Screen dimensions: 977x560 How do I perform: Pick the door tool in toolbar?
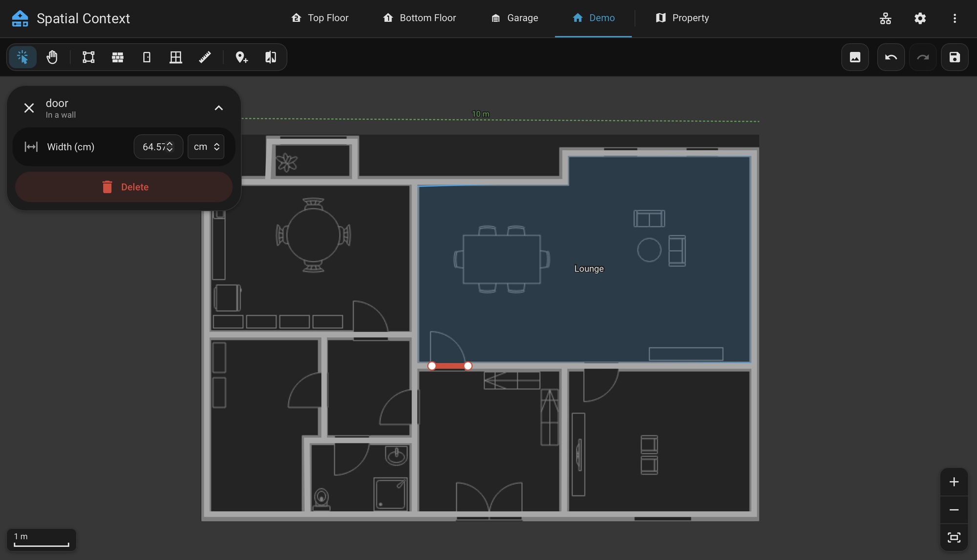tap(147, 57)
